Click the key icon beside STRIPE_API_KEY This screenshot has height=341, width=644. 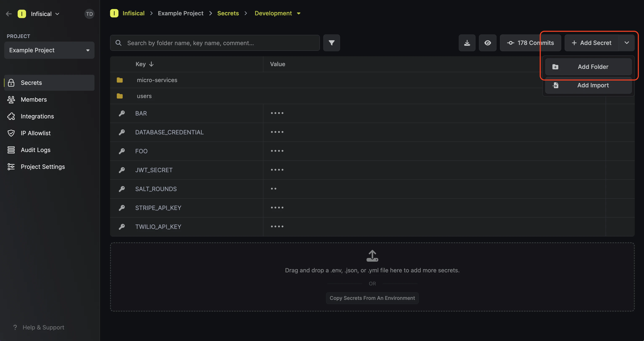tap(122, 208)
